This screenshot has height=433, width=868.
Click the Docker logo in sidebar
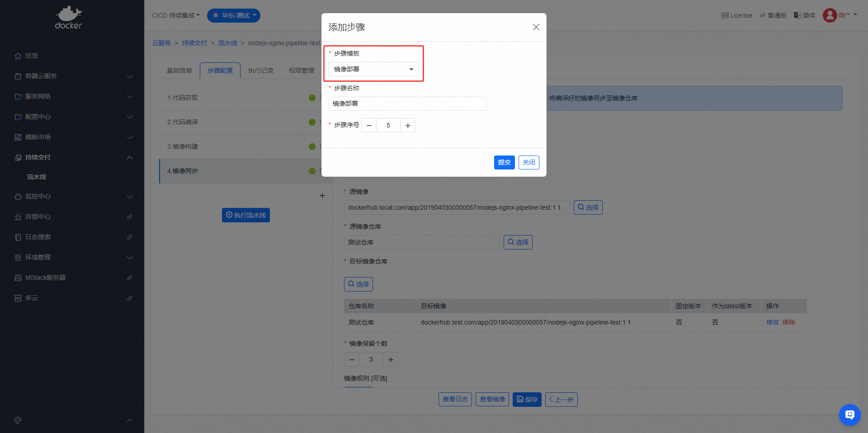[68, 18]
